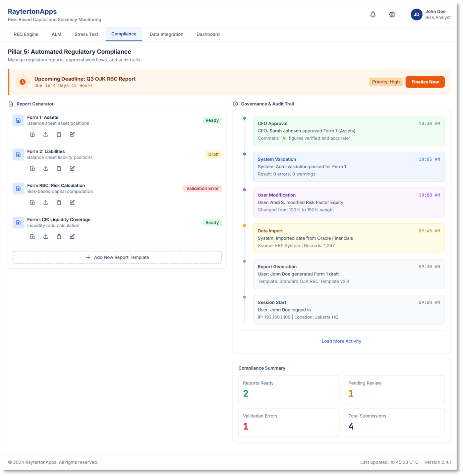This screenshot has height=476, width=463.
Task: Click the Draft badge on Form 2: Liabilities
Action: point(213,154)
